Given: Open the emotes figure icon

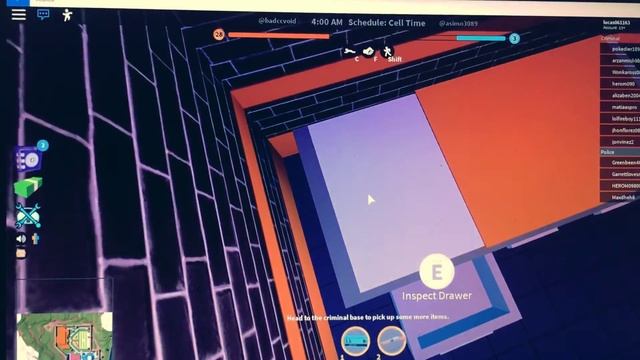Looking at the screenshot, I should (67, 15).
